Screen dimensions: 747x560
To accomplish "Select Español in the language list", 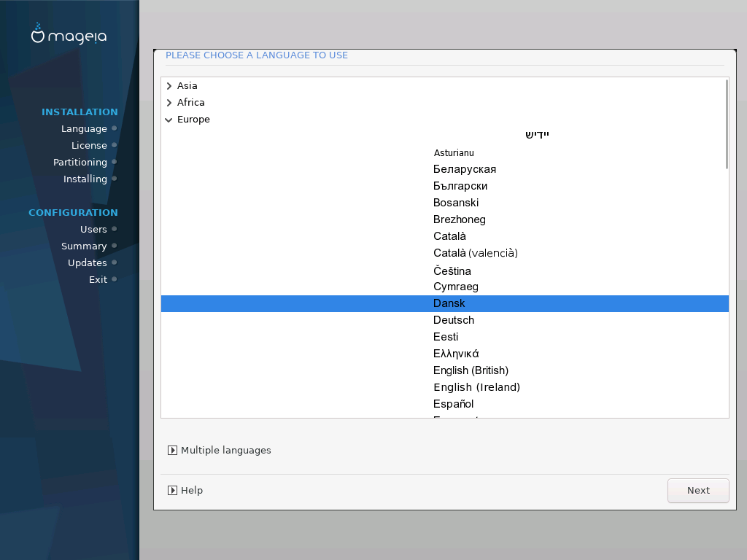I will coord(444,404).
